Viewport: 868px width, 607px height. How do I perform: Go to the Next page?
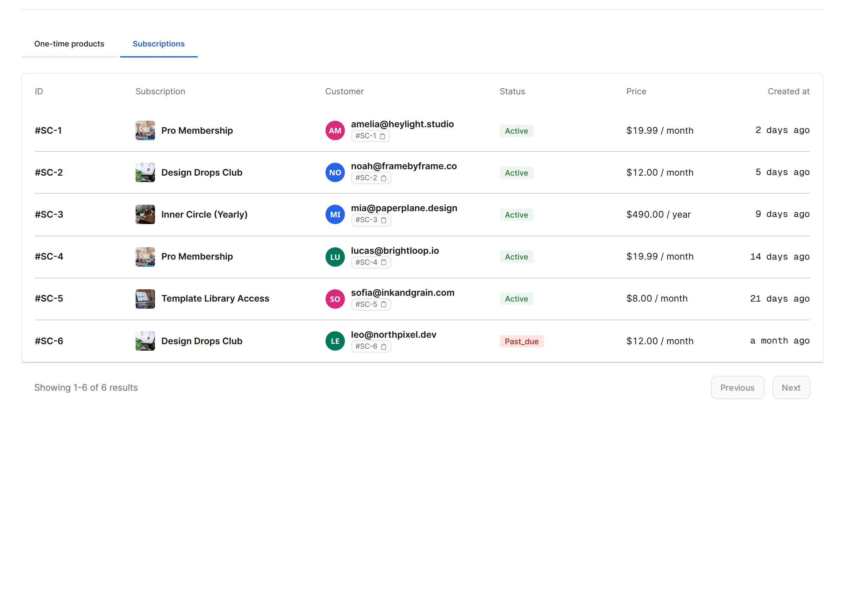tap(791, 387)
